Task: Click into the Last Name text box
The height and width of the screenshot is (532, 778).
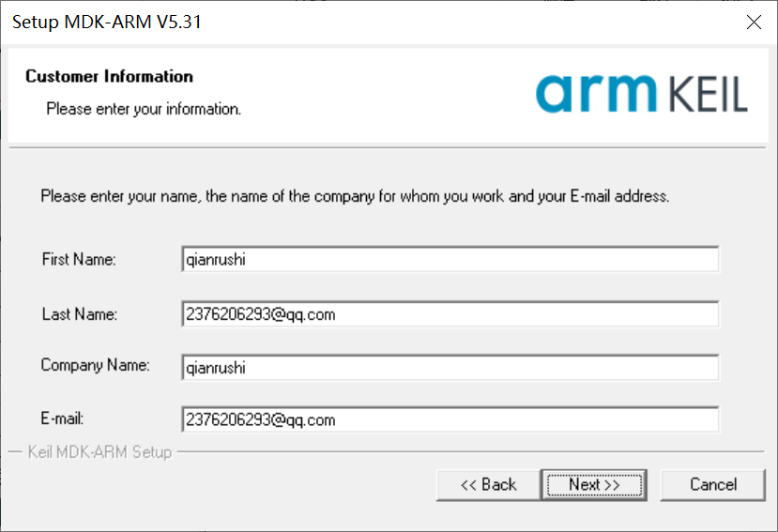Action: (x=450, y=314)
